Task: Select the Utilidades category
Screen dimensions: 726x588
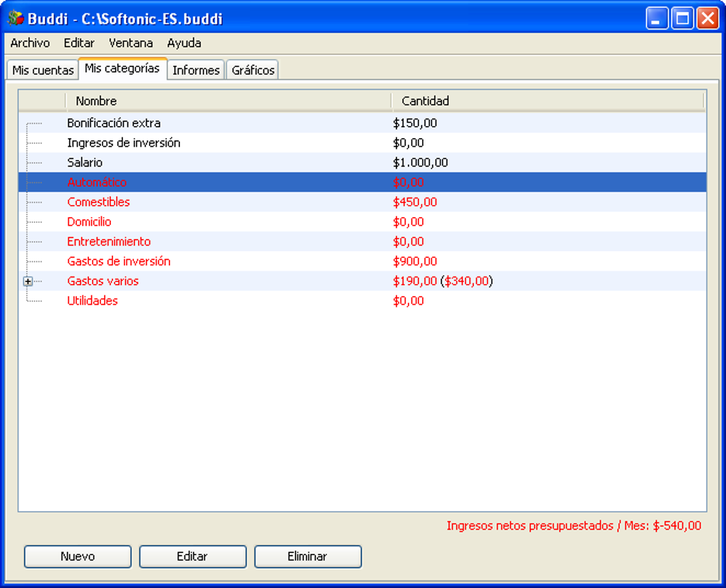Action: tap(92, 301)
